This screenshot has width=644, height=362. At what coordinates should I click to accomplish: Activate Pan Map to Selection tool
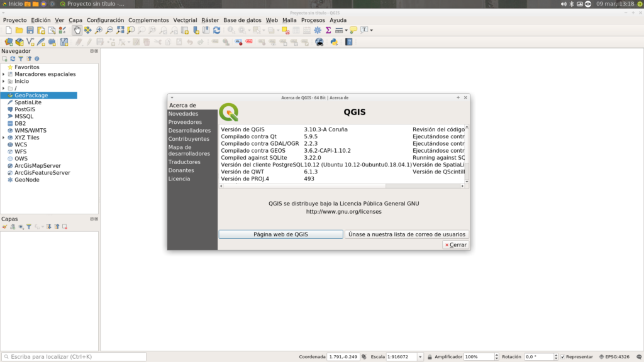coord(88,30)
